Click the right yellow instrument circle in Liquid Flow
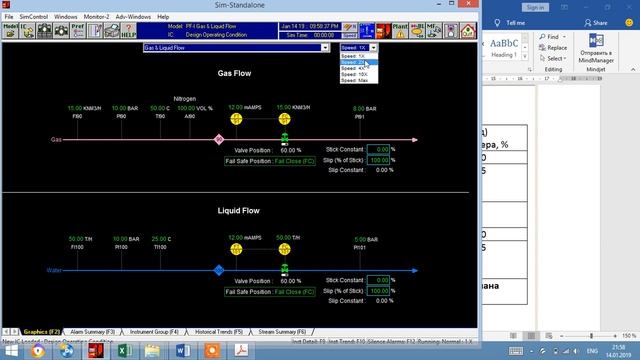Viewport: 640px width, 360px height. pyautogui.click(x=284, y=249)
